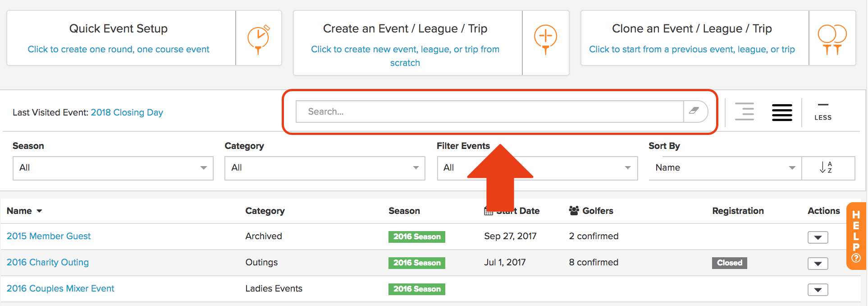Open the 2016 Couples Mixer Event link
Screen dimensions: 868x306
tap(60, 288)
